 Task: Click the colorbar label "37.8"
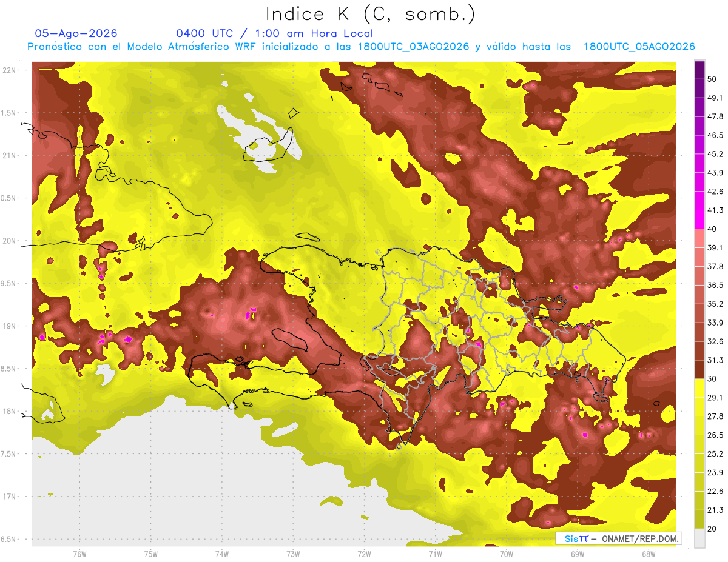(715, 266)
